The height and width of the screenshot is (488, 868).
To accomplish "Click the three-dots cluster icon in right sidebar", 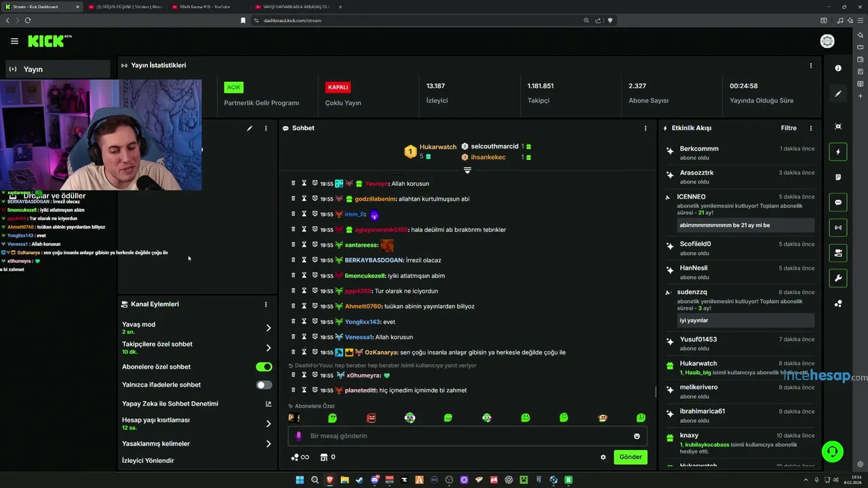I will (x=838, y=304).
